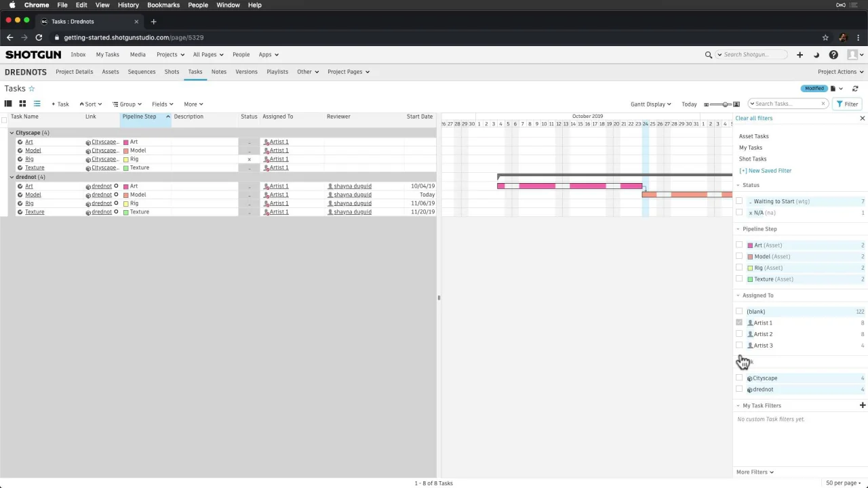The height and width of the screenshot is (488, 868).
Task: Check the Waiting to Start status filter
Action: click(739, 201)
